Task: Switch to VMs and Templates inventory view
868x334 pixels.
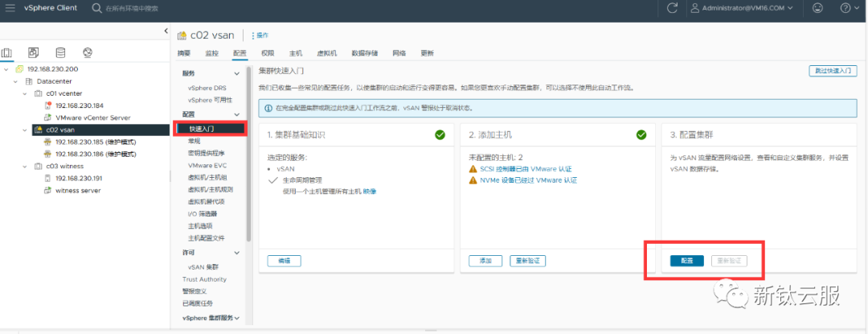Action: pyautogui.click(x=34, y=52)
